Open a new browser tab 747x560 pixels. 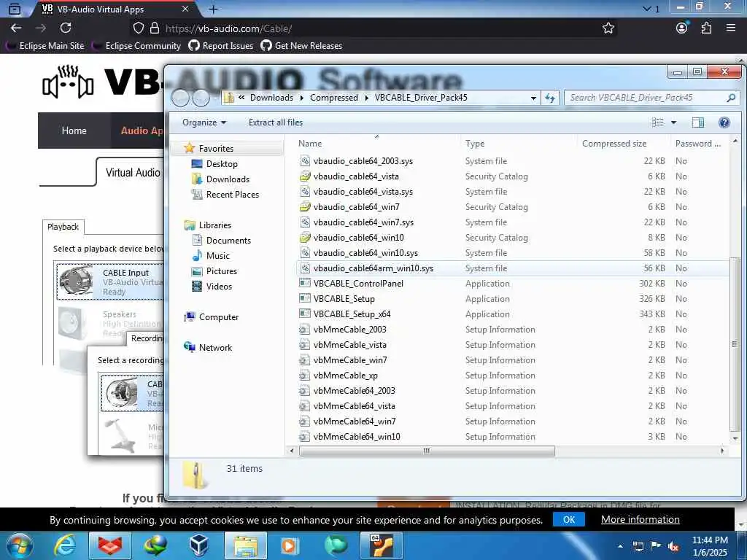[214, 9]
